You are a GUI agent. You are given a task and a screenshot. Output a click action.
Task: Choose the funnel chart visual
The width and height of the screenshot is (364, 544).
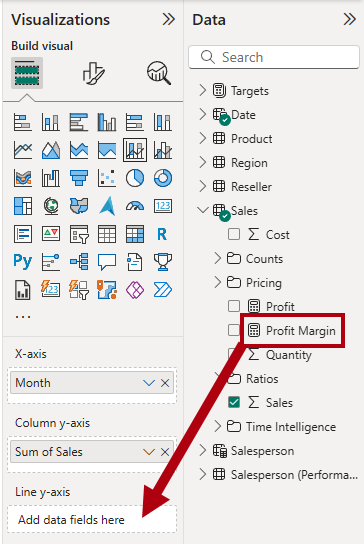pyautogui.click(x=79, y=178)
